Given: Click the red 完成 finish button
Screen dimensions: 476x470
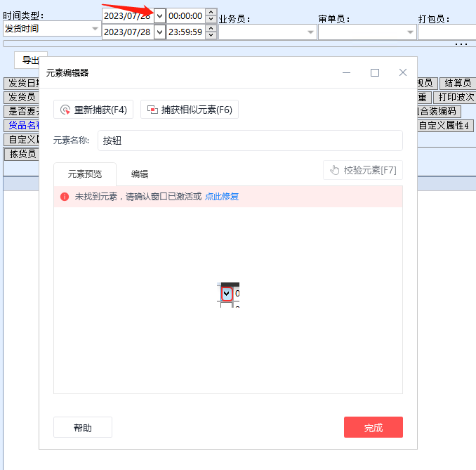Looking at the screenshot, I should [x=373, y=427].
